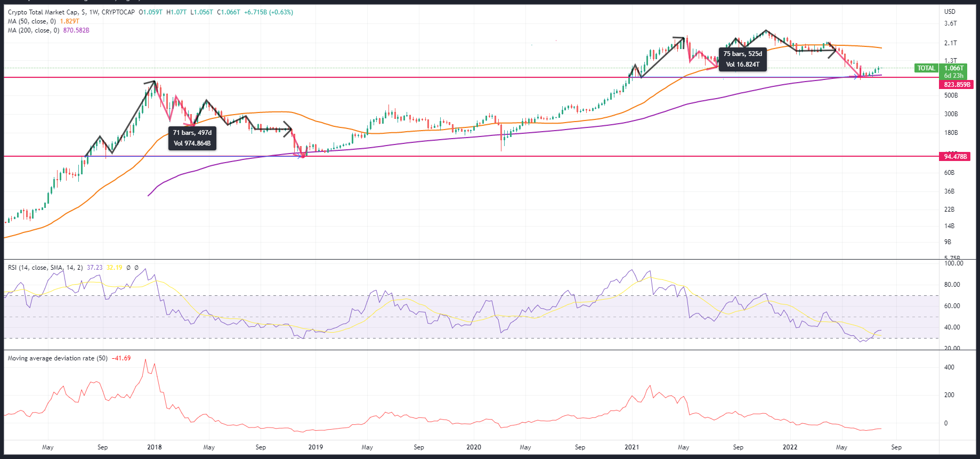The height and width of the screenshot is (459, 980).
Task: Click the current price label 1.066T
Action: pyautogui.click(x=954, y=68)
